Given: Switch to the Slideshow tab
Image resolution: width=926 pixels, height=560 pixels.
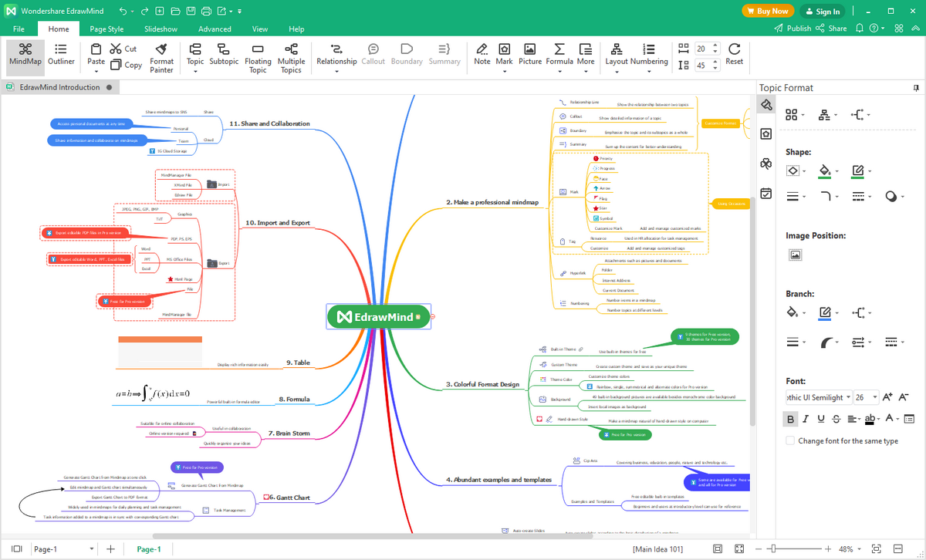Looking at the screenshot, I should pos(161,29).
